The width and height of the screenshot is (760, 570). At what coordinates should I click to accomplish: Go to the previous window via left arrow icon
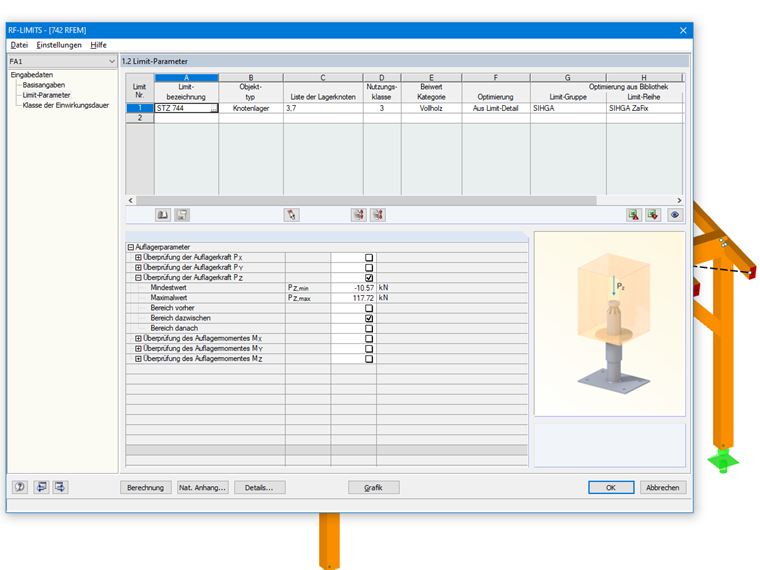[41, 487]
